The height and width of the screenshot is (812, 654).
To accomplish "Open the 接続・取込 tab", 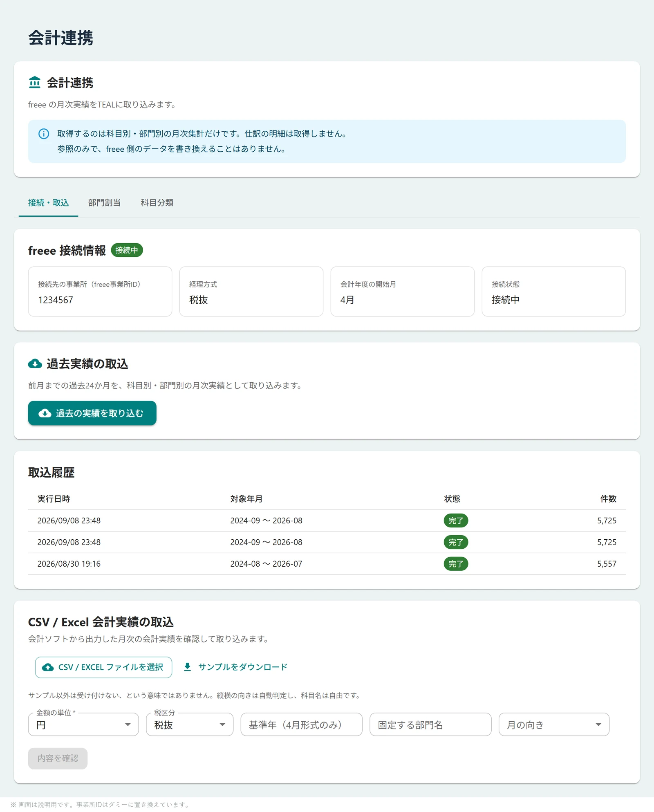I will 48,203.
